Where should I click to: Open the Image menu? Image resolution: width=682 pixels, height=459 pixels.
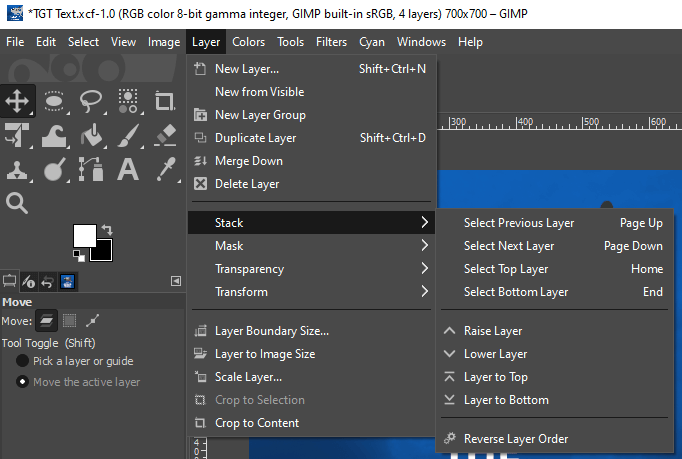pos(164,42)
